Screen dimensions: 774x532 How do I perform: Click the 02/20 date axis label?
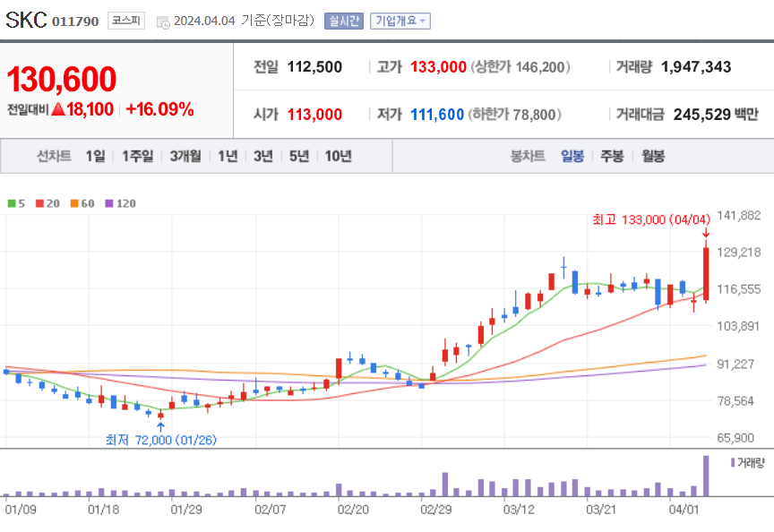tap(353, 510)
